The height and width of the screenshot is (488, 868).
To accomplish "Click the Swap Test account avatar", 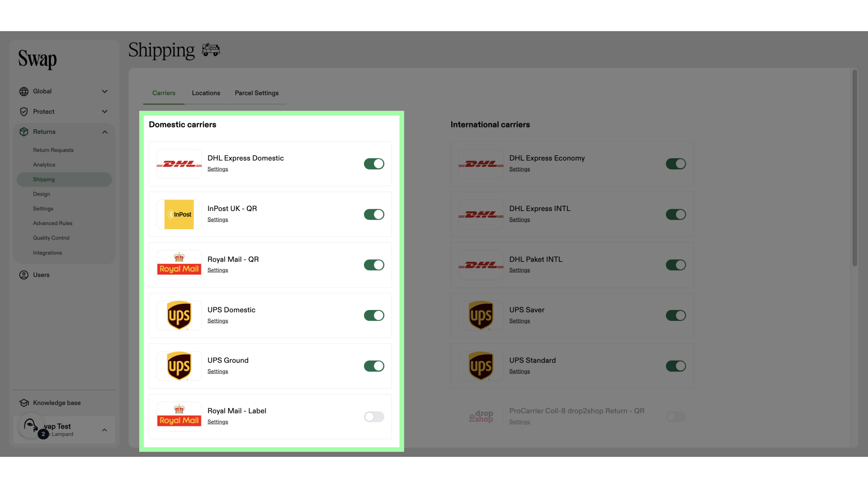I will 31,425.
